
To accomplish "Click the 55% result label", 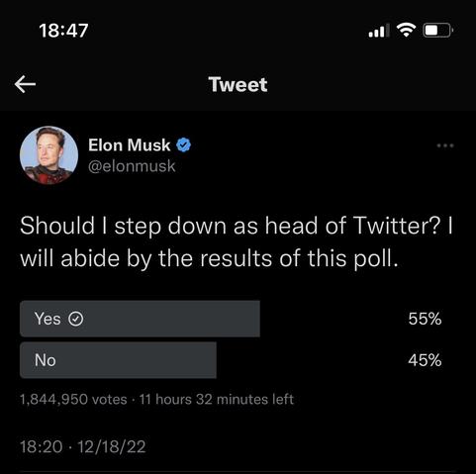I will coord(425,319).
